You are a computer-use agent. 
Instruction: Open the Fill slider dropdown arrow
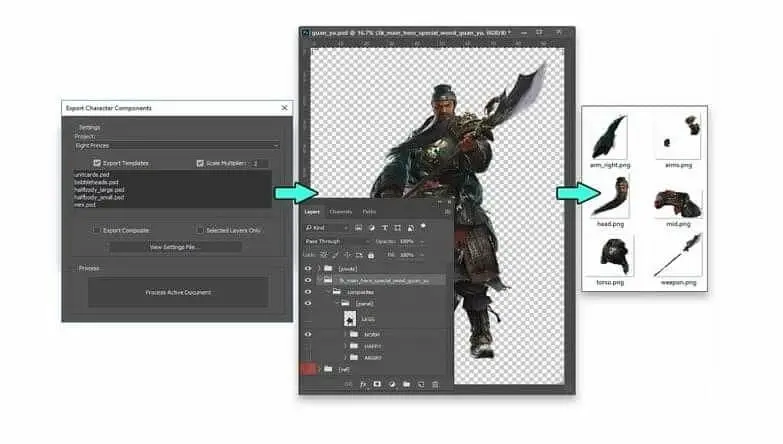[422, 255]
